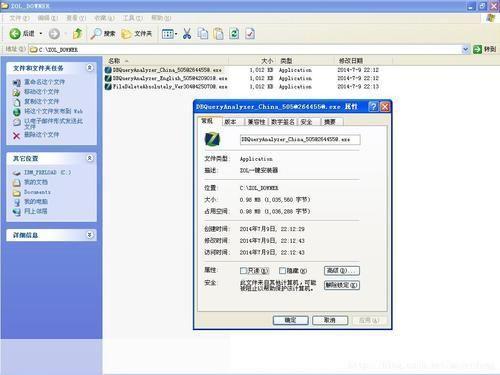This screenshot has height=375, width=500.
Task: Click the Copy icon in the toolbar
Action: (203, 33)
